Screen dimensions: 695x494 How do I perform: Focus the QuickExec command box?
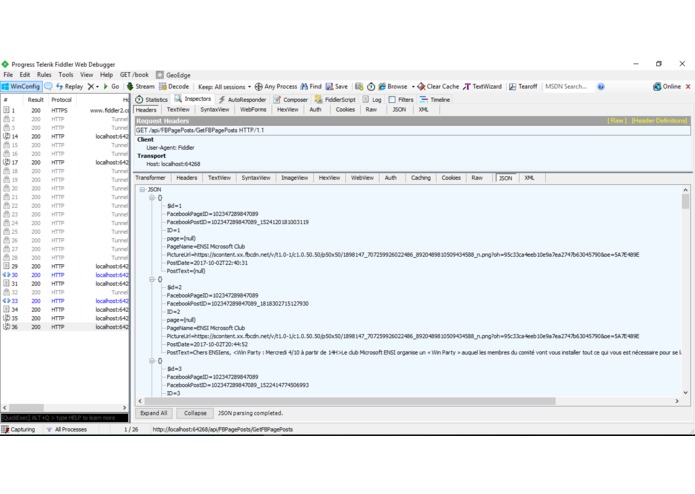point(65,418)
